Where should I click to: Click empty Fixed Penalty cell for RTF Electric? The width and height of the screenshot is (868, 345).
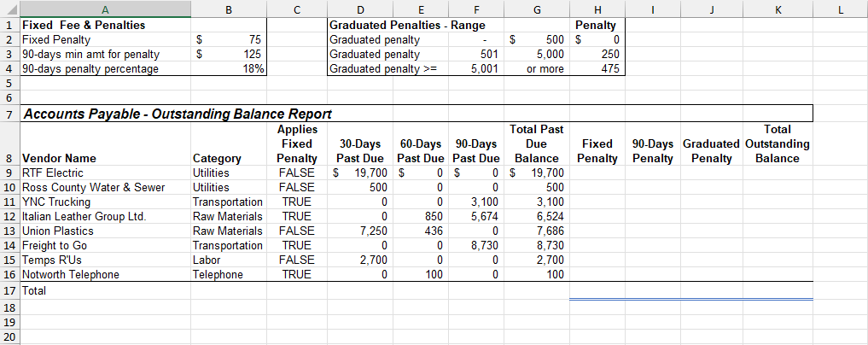[x=597, y=172]
